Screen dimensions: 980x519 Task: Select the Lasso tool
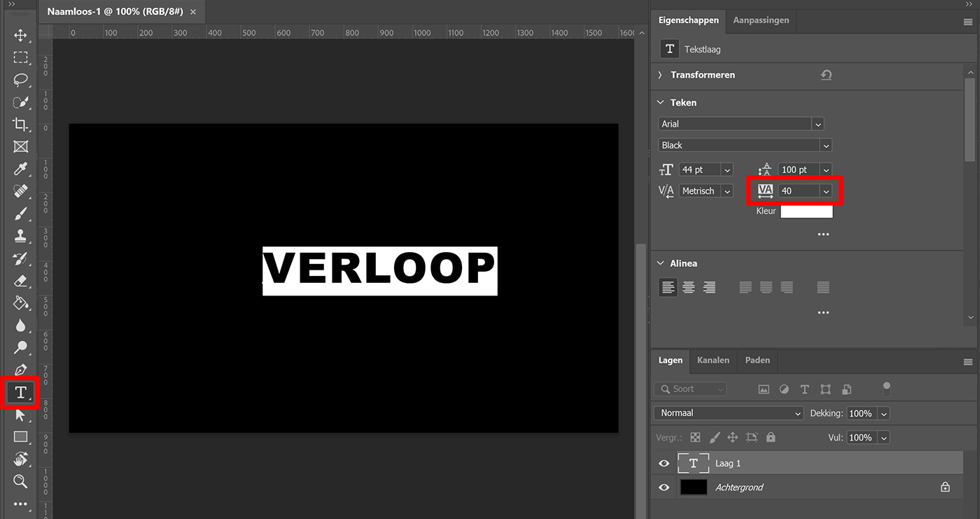click(x=20, y=80)
